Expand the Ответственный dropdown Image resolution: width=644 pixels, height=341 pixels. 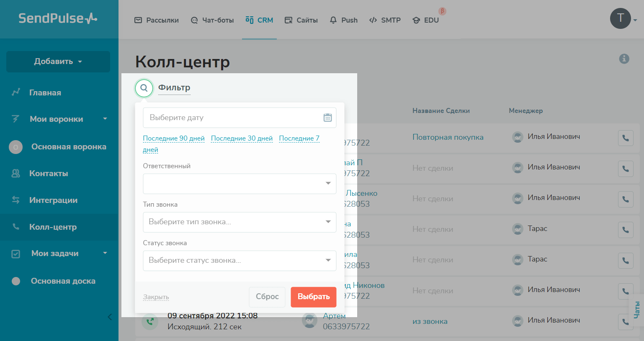click(240, 184)
